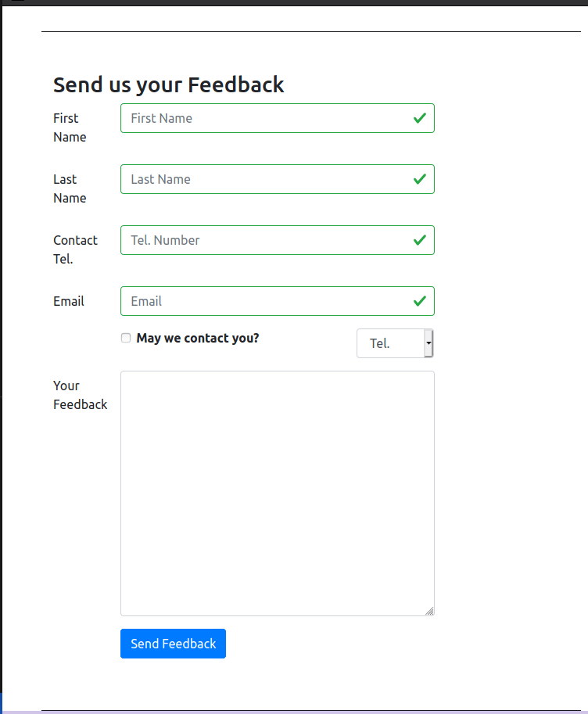Enable the 'May we contact you?' checkbox
Image resolution: width=588 pixels, height=714 pixels.
[126, 338]
